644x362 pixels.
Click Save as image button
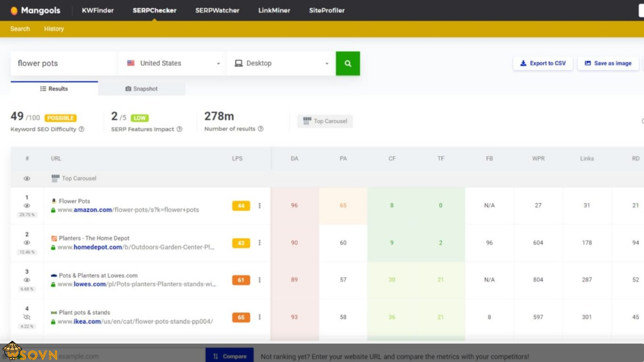[608, 63]
